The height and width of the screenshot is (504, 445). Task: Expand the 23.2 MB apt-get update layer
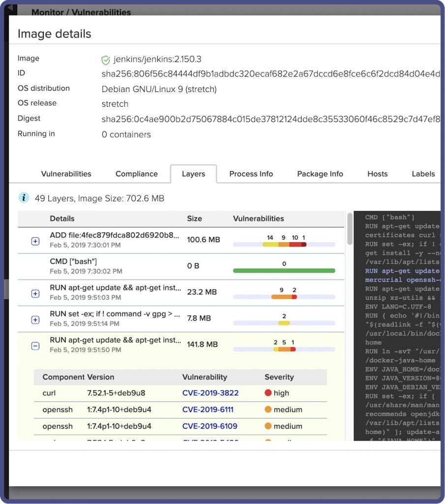click(35, 293)
